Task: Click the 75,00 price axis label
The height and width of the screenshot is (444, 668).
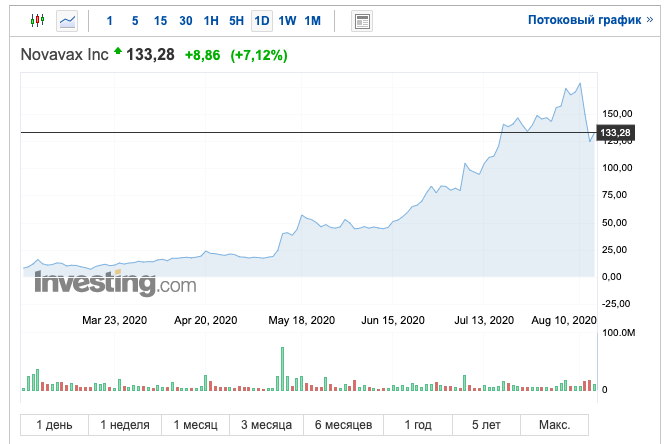Action: tap(614, 195)
